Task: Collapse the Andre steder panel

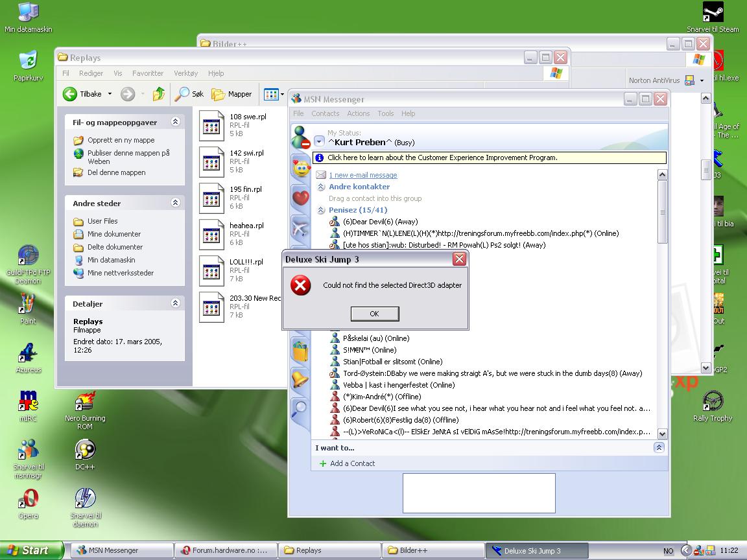Action: point(175,203)
